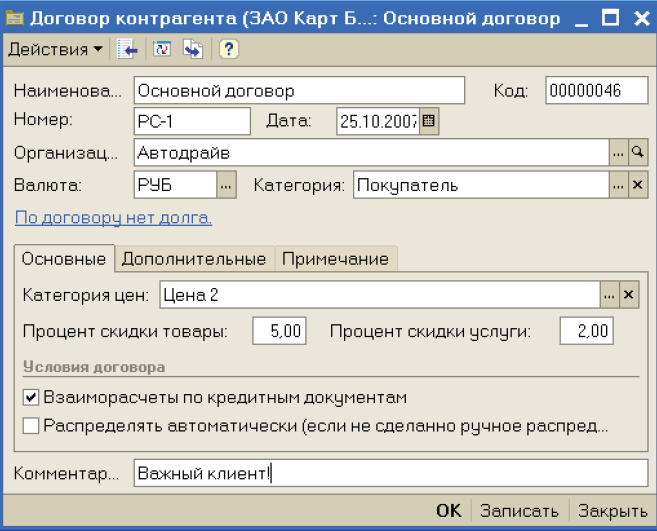Open the 'По договору нет долга' link
657x531 pixels.
tap(113, 217)
